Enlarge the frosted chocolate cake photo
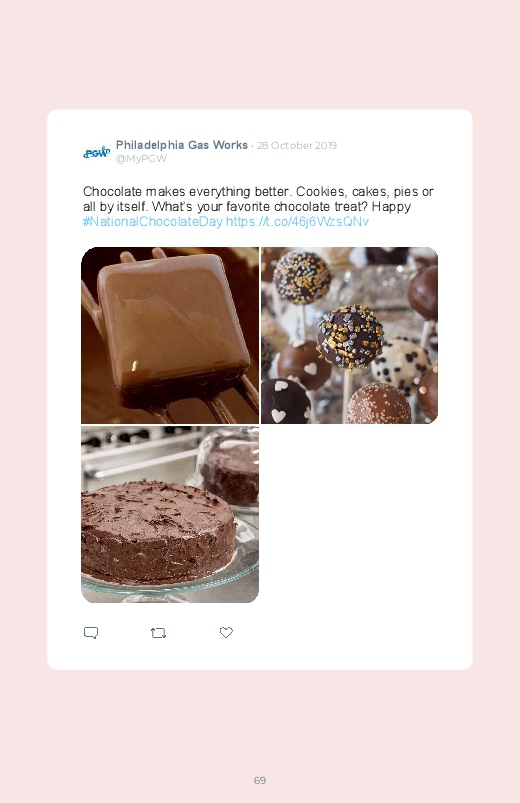Viewport: 520px width, 803px height. [x=170, y=514]
